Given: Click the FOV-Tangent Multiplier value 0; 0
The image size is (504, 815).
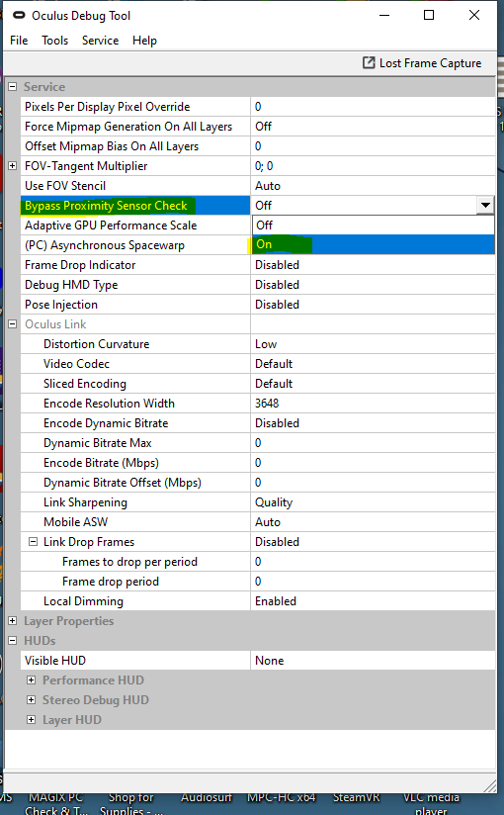Looking at the screenshot, I should [373, 166].
